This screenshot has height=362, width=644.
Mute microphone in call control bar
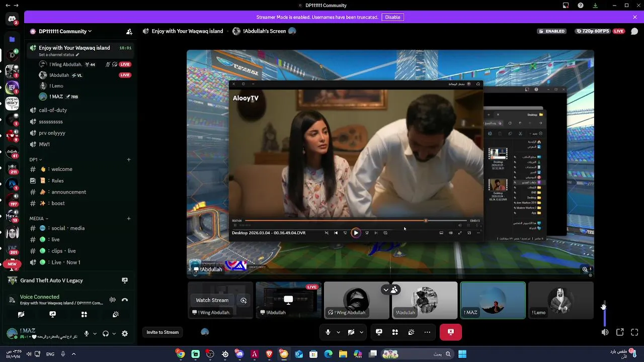click(328, 332)
